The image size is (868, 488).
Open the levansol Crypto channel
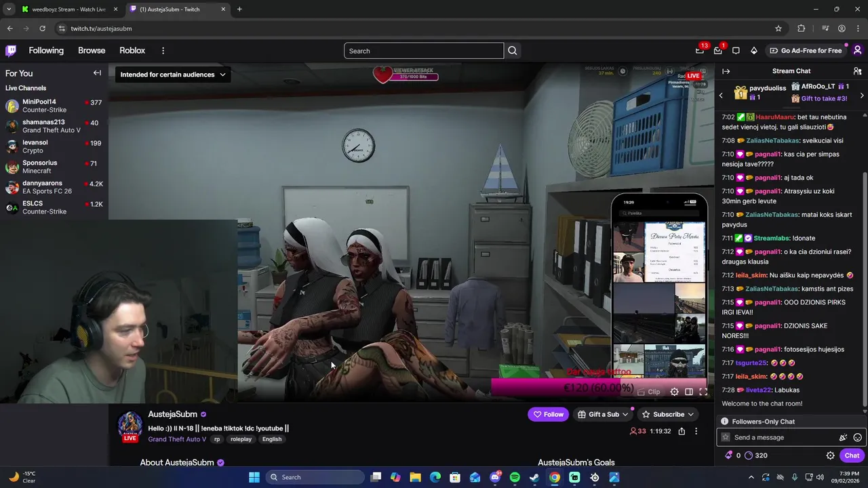click(54, 146)
